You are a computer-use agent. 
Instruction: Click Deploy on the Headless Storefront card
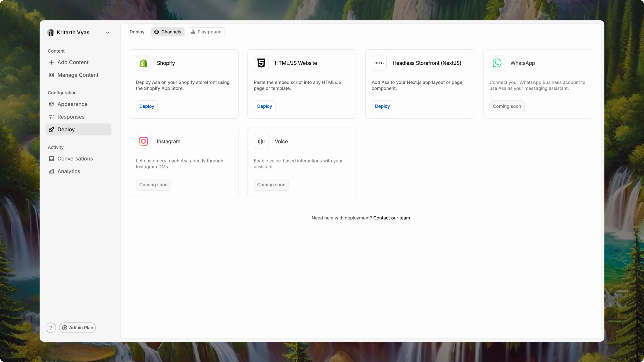[382, 106]
